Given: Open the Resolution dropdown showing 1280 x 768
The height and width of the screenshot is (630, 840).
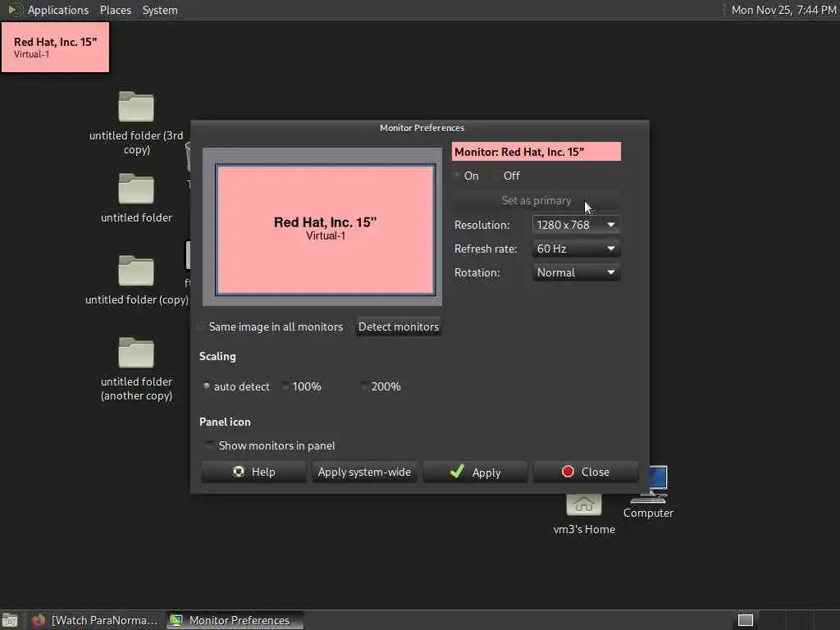Looking at the screenshot, I should (x=576, y=225).
